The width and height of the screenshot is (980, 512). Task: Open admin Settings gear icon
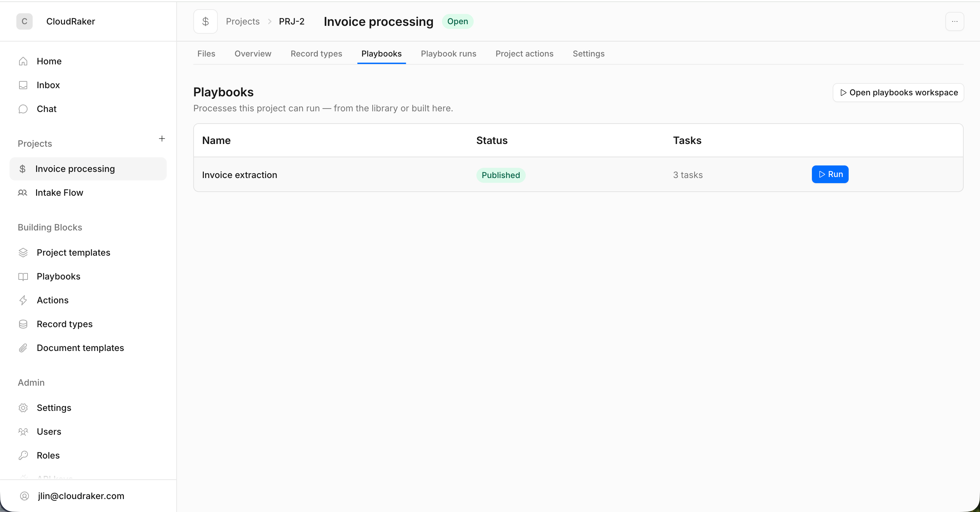(x=23, y=408)
